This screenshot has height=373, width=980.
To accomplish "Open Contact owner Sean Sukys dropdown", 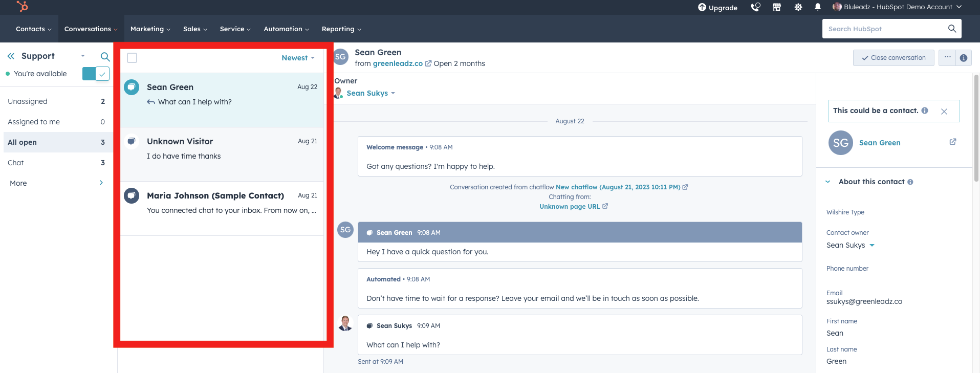I will (851, 245).
